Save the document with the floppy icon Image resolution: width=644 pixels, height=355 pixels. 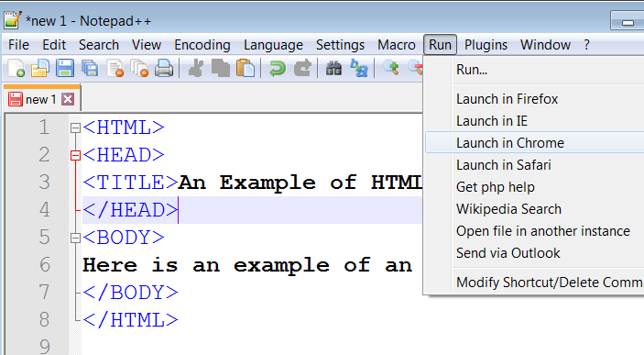[x=65, y=68]
